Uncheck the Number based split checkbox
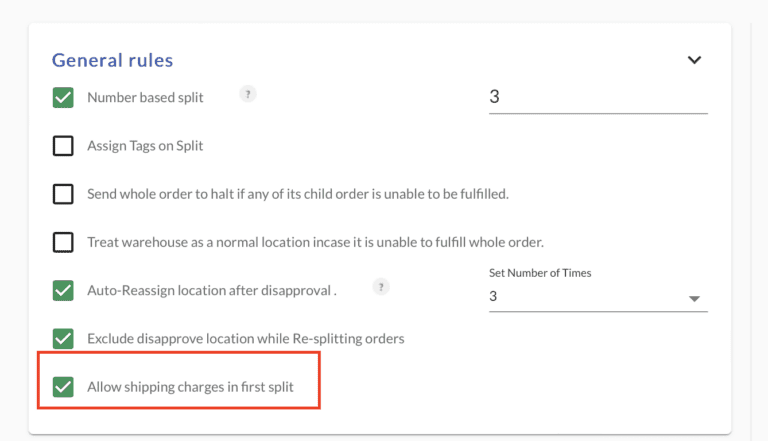This screenshot has height=441, width=768. [63, 98]
